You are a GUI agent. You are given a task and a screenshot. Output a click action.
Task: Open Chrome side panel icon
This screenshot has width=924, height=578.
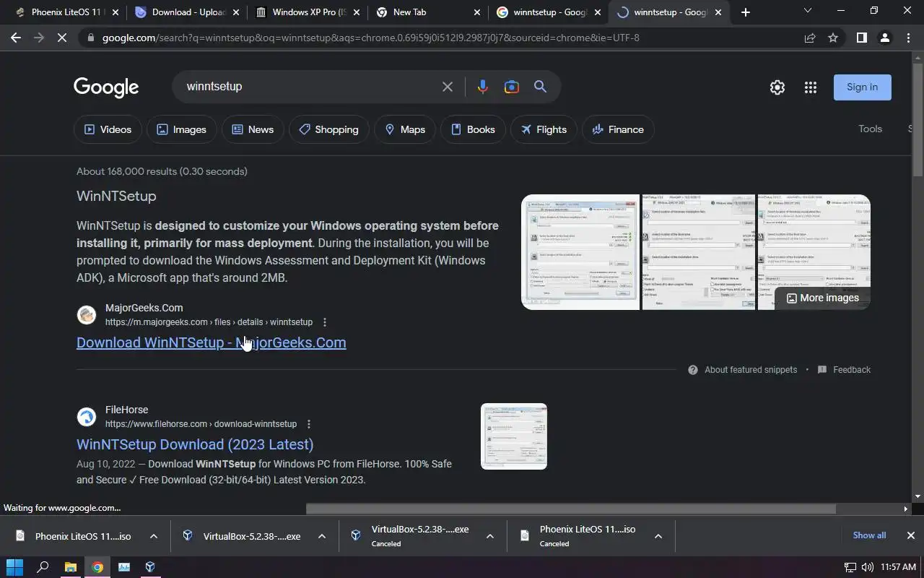click(x=861, y=38)
